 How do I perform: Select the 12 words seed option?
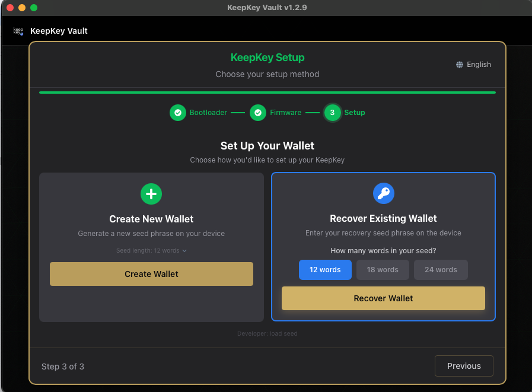point(325,269)
